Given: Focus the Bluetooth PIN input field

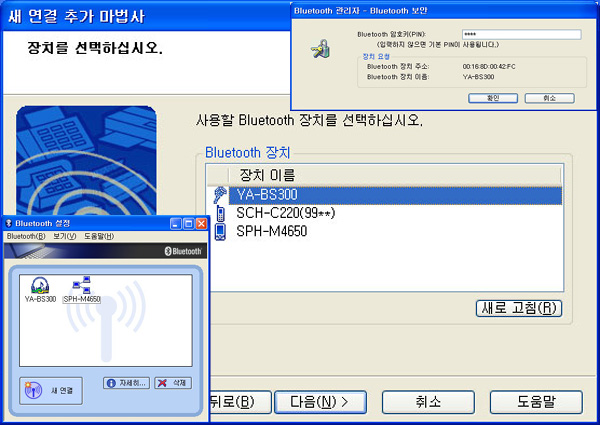Looking at the screenshot, I should point(522,34).
